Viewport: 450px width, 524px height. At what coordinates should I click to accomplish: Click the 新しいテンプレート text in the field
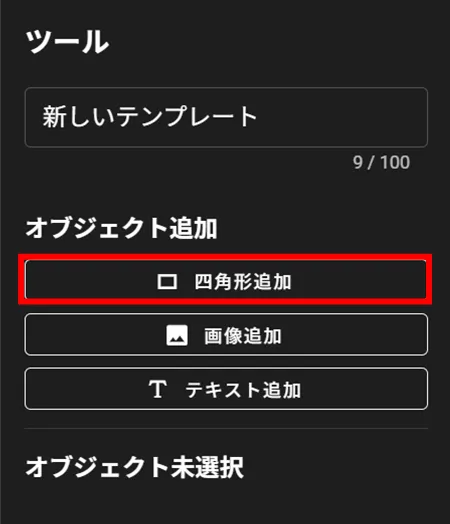(149, 116)
